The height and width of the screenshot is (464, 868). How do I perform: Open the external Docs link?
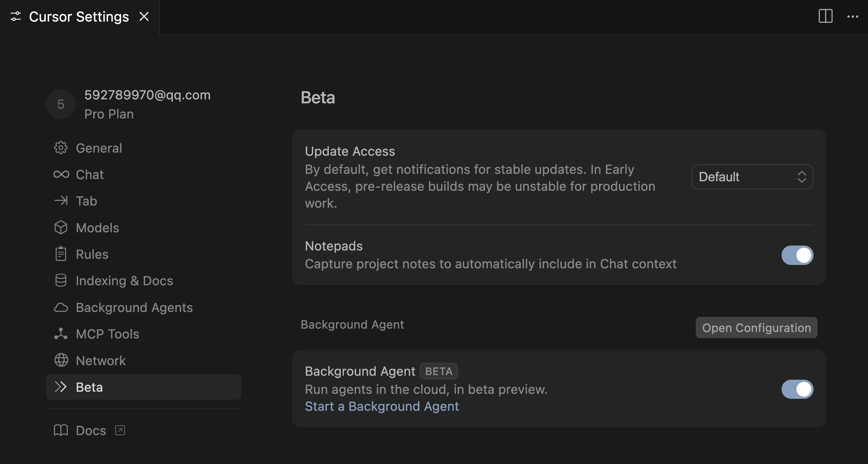(90, 430)
